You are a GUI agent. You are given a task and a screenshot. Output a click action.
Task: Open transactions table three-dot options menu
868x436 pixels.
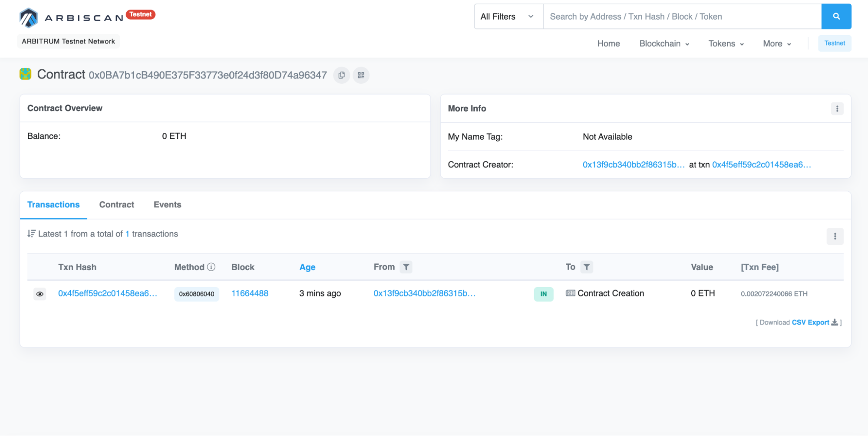coord(835,236)
